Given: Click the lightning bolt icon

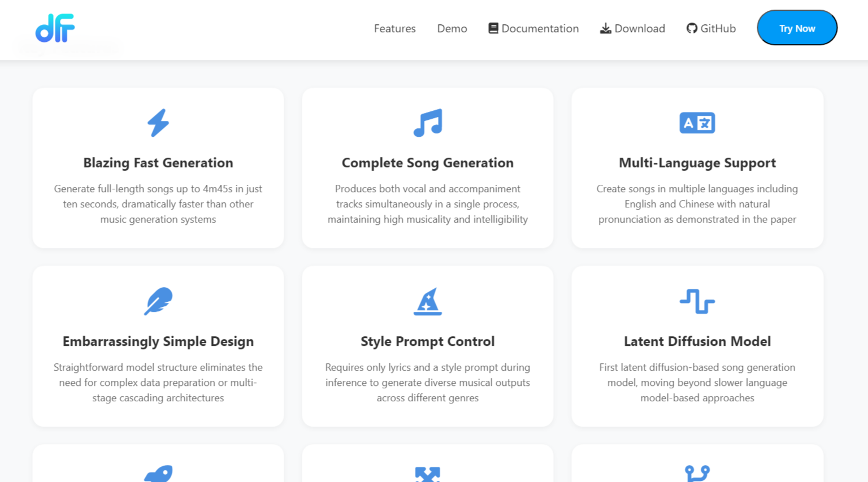Looking at the screenshot, I should [x=158, y=123].
